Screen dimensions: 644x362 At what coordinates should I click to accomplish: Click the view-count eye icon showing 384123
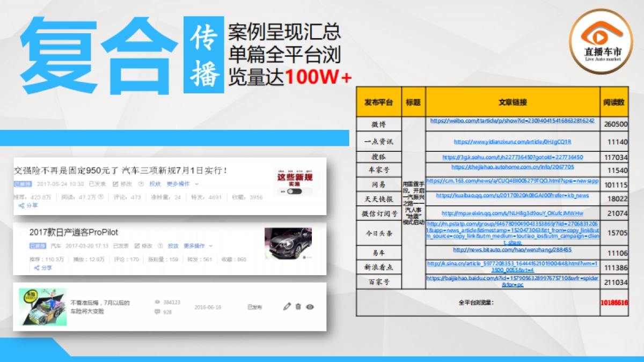click(157, 301)
